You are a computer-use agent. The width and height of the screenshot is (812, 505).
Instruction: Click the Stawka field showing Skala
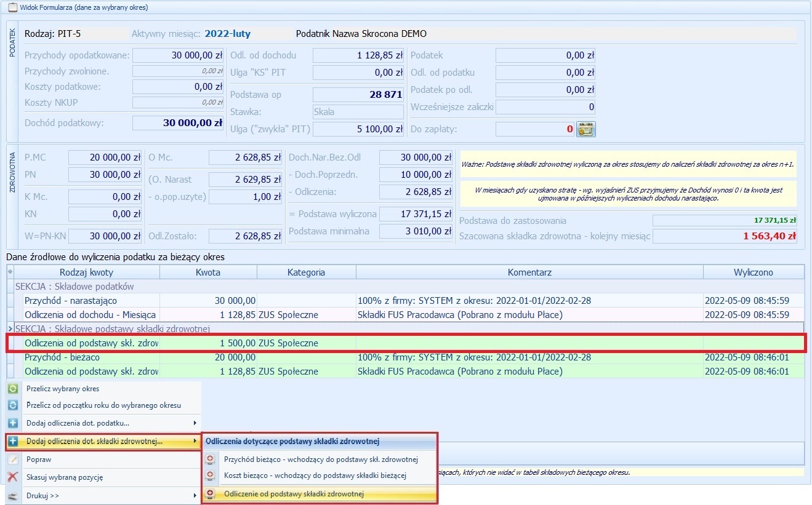pyautogui.click(x=359, y=113)
